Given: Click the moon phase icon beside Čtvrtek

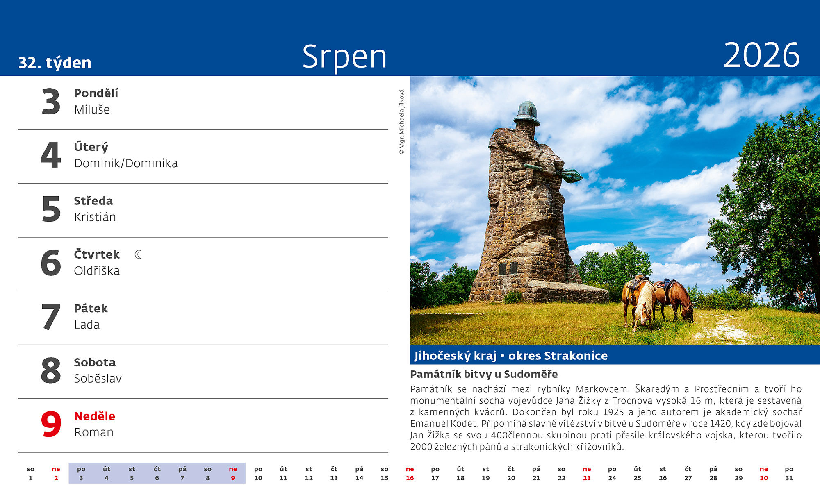Looking at the screenshot, I should click(138, 255).
